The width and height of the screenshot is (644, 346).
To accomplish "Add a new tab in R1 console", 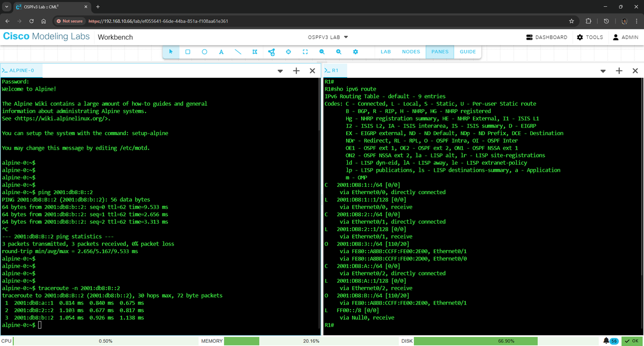I will 619,70.
